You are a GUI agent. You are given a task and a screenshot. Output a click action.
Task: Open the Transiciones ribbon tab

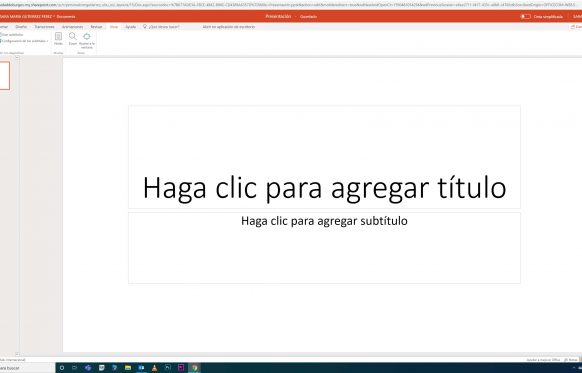(x=44, y=27)
